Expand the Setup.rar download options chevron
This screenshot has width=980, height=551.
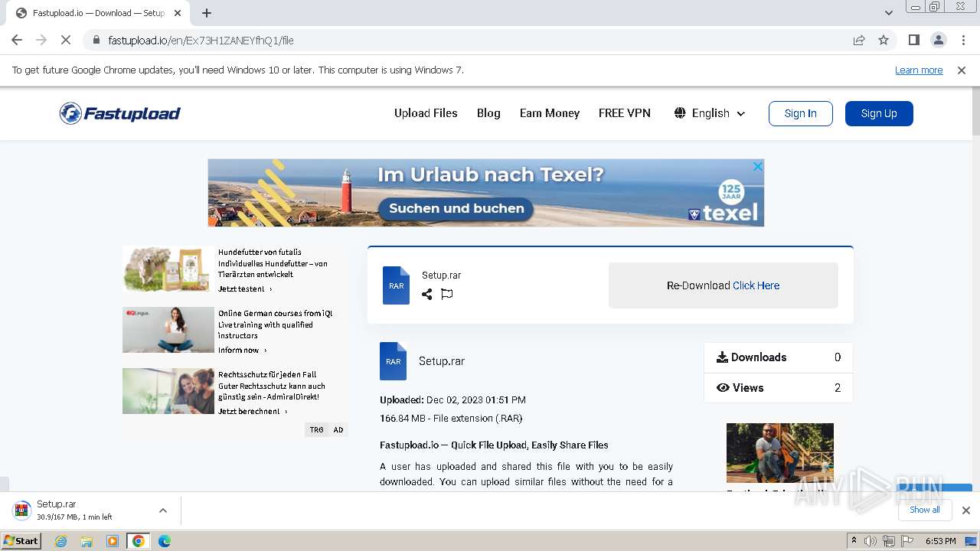click(162, 510)
